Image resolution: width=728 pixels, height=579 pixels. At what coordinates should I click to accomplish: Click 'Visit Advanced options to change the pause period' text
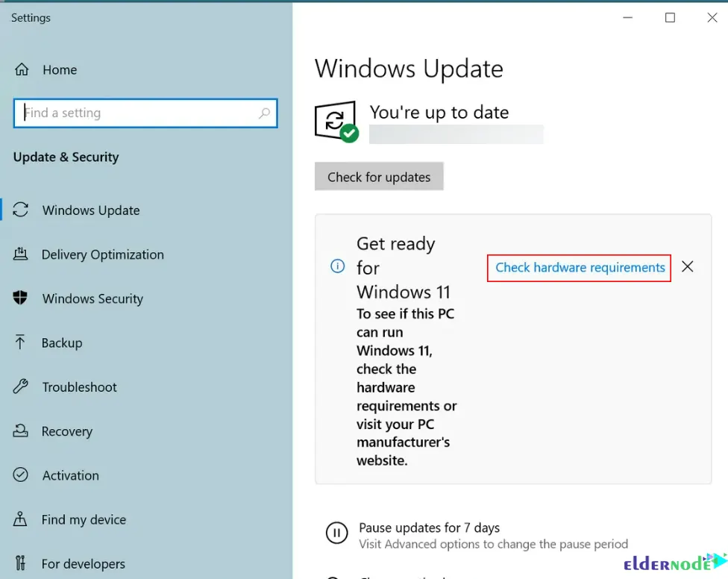click(493, 544)
